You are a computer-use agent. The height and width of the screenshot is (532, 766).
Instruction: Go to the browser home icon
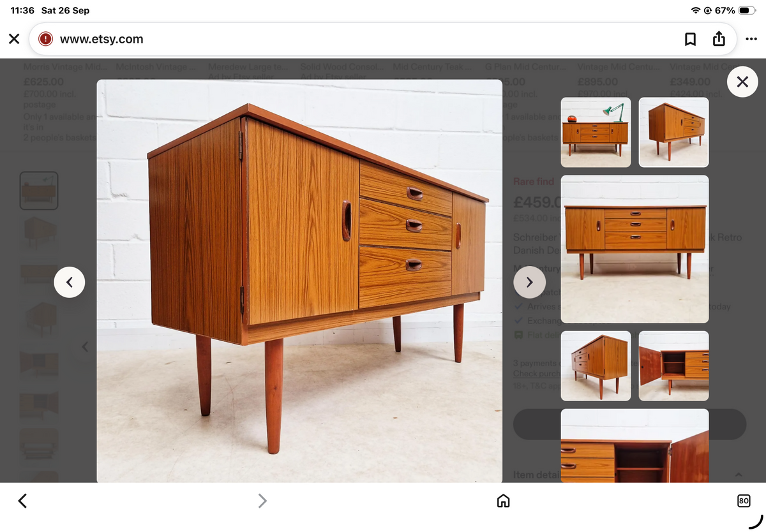click(x=503, y=501)
